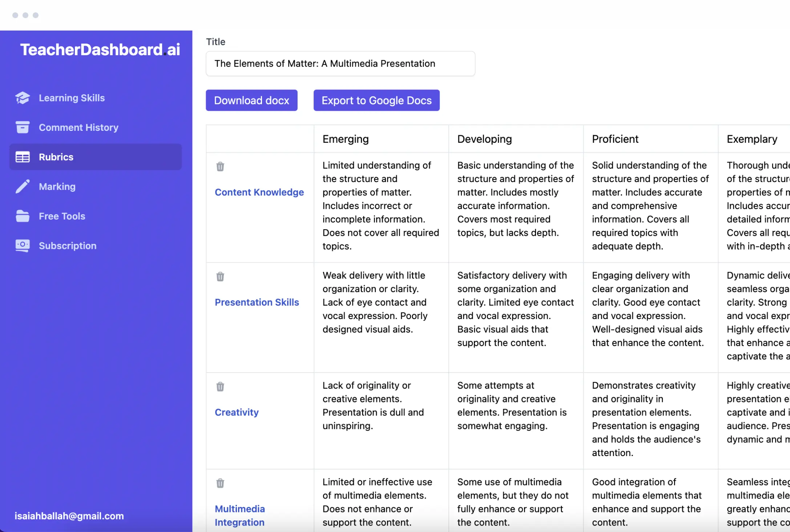Open the Learning Skills menu item

(x=72, y=98)
